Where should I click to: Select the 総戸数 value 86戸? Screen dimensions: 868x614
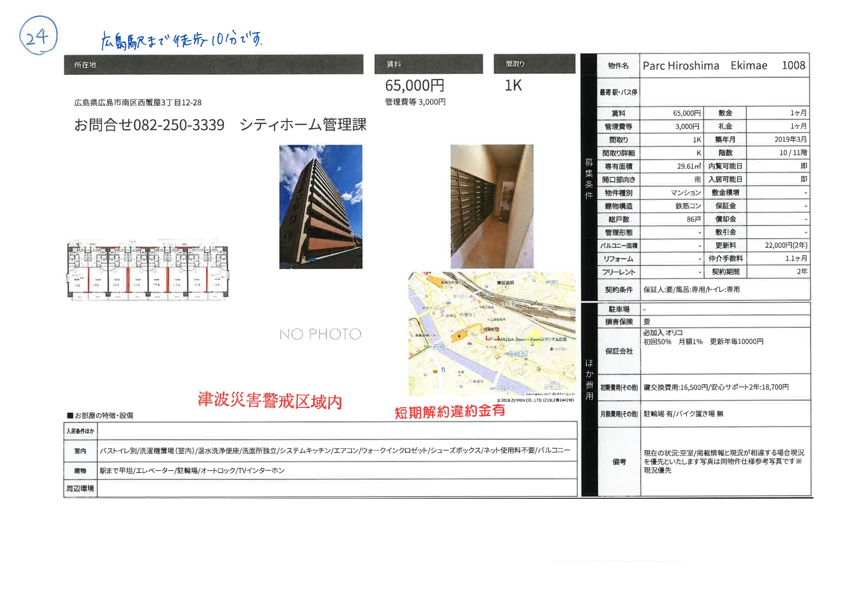click(x=694, y=219)
